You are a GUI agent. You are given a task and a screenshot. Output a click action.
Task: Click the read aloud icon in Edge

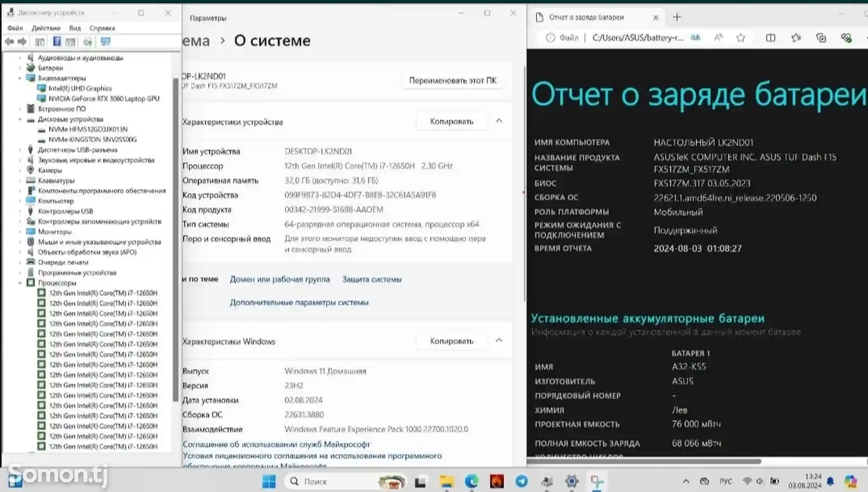point(718,37)
